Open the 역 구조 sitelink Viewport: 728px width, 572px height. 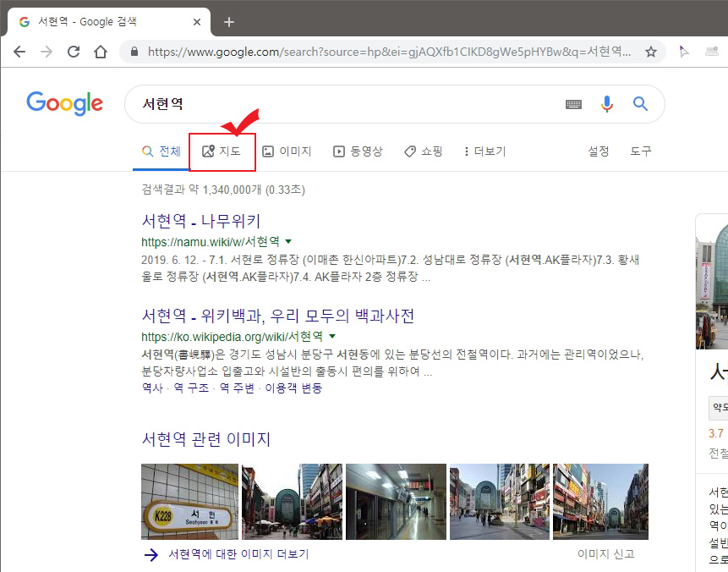tap(191, 388)
